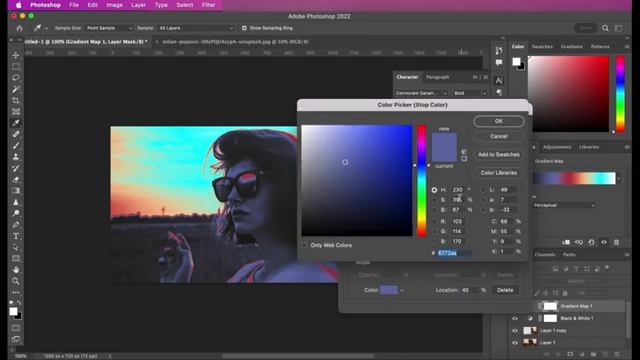Viewport: 640px width, 360px height.
Task: Open the Sample All Layers dropdown
Action: coord(196,28)
